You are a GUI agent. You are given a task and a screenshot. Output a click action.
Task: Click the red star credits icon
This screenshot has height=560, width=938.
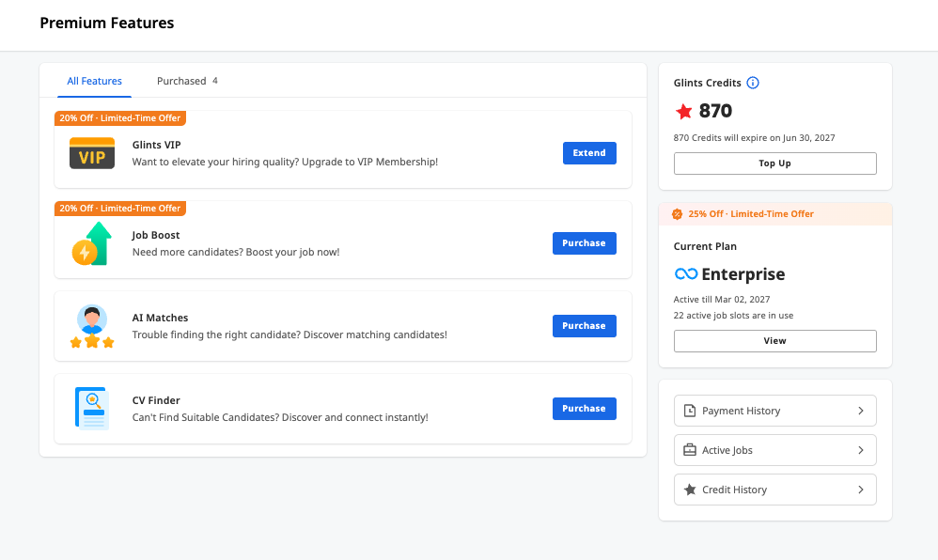(x=683, y=111)
